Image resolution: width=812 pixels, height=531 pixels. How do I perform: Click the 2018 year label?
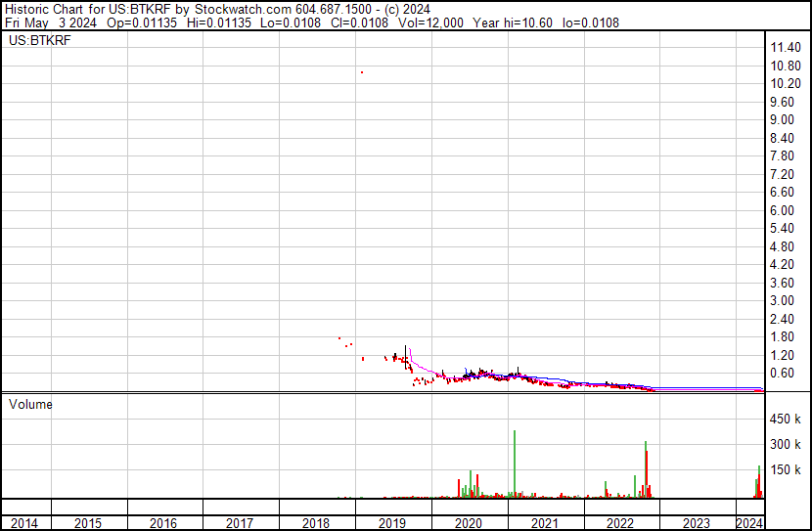[316, 523]
